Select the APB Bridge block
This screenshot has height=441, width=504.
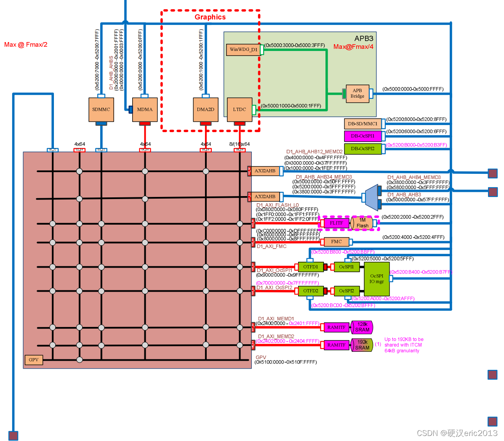pos(357,93)
